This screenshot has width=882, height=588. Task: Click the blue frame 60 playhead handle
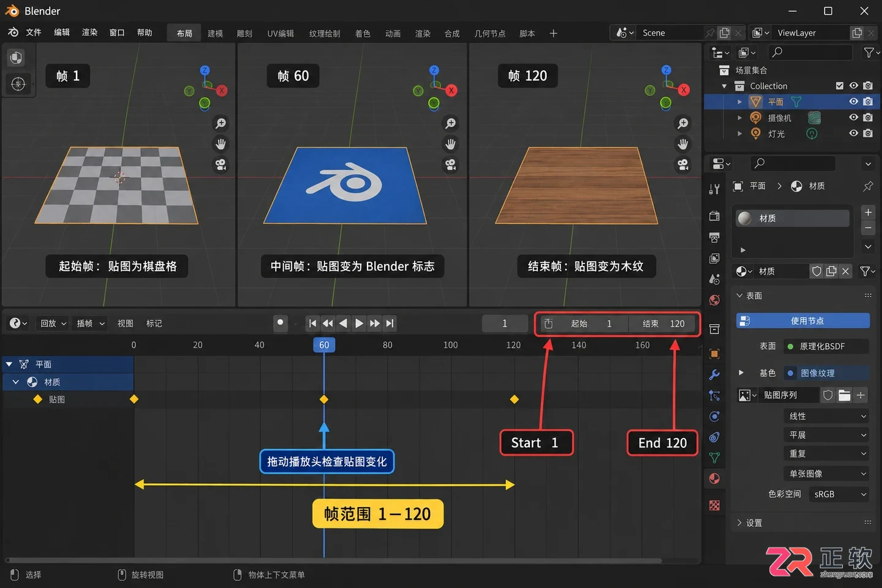[x=324, y=345]
